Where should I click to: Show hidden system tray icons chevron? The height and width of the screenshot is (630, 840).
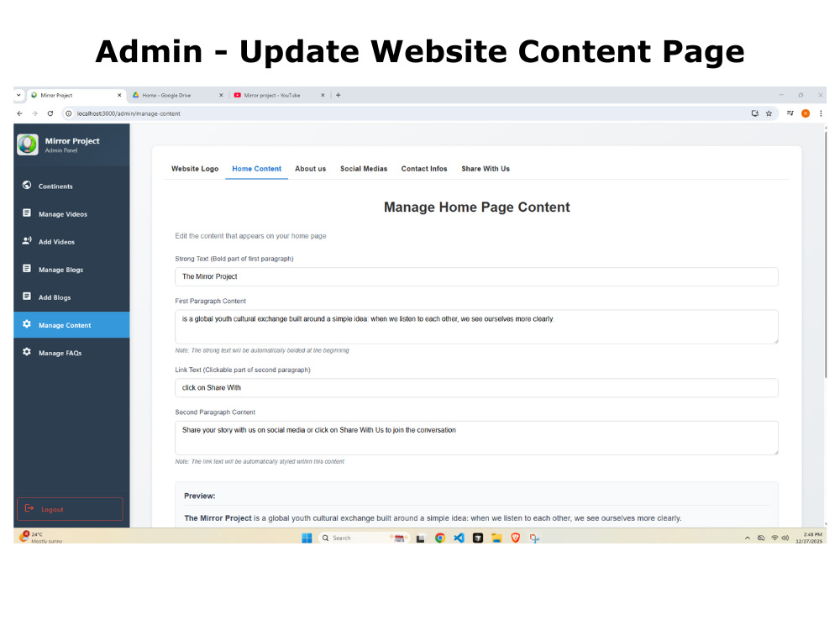click(748, 538)
